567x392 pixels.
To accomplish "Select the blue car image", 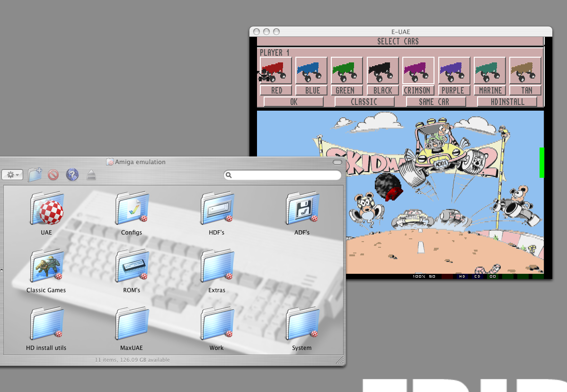I will coord(311,71).
